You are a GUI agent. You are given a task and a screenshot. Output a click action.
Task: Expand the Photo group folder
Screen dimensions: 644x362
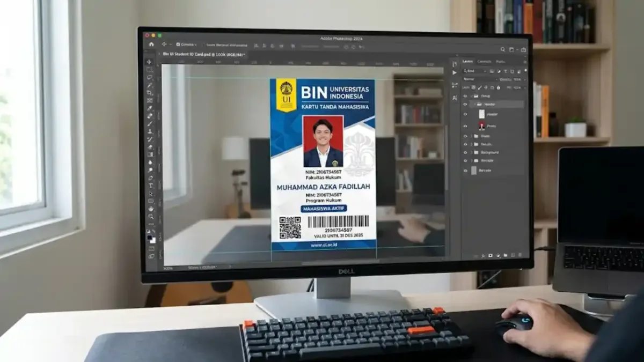tap(471, 136)
